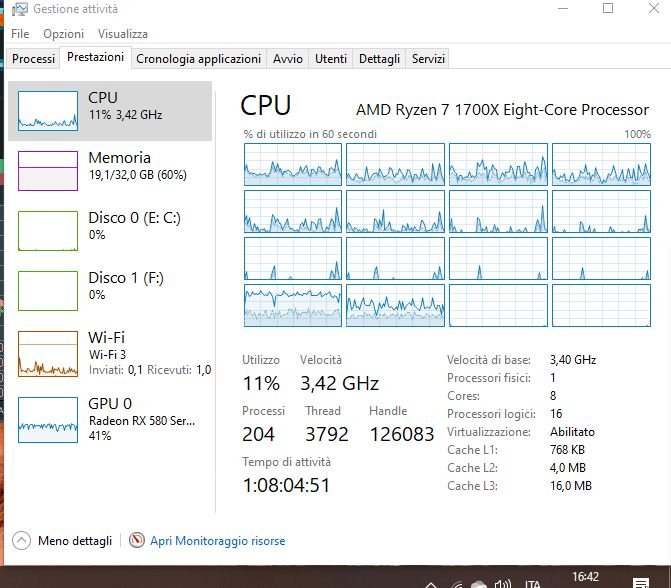Open the ITA language selector
The height and width of the screenshot is (588, 671).
[x=533, y=582]
